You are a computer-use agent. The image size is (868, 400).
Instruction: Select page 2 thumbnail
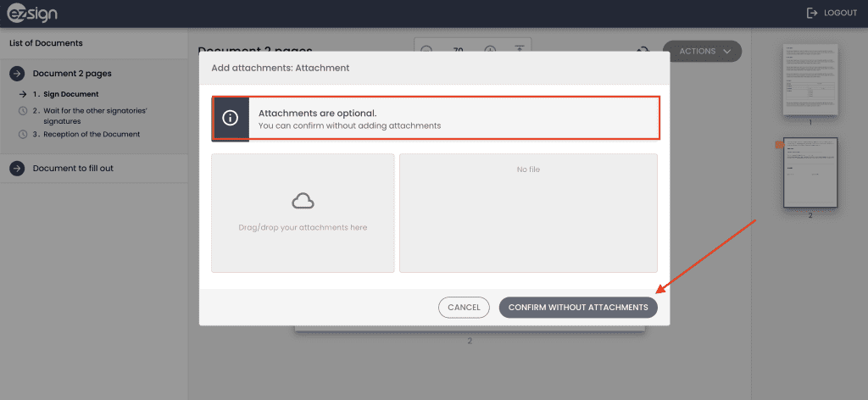pyautogui.click(x=810, y=172)
